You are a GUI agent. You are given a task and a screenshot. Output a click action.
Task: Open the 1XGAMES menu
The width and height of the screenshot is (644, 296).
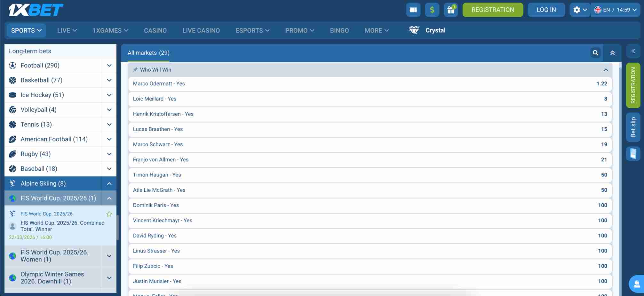110,30
